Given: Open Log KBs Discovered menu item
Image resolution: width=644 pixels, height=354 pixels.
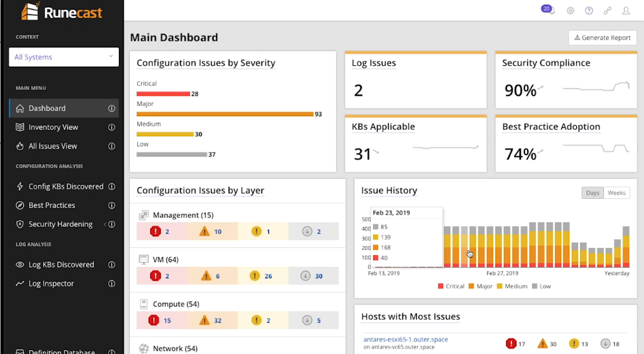Looking at the screenshot, I should click(63, 265).
